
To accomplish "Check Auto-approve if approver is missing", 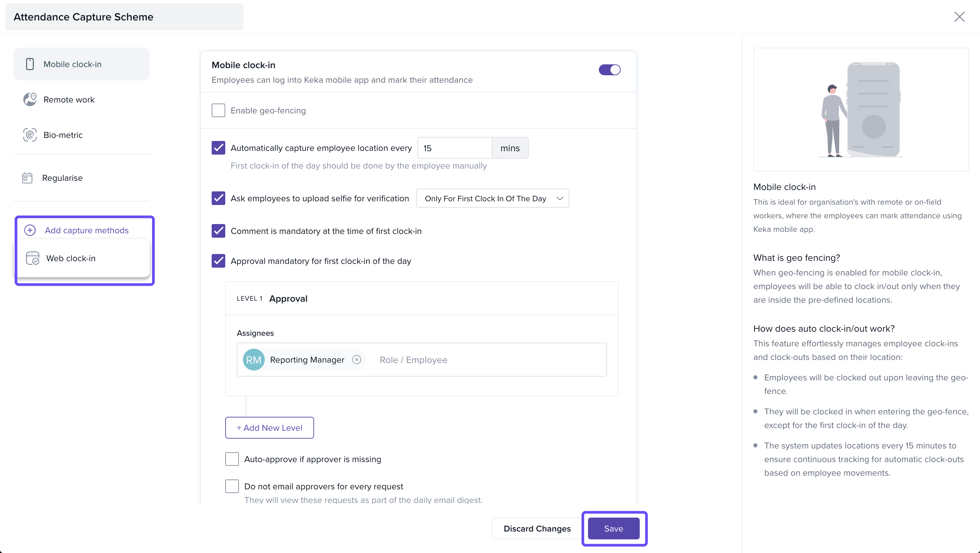I will click(232, 459).
